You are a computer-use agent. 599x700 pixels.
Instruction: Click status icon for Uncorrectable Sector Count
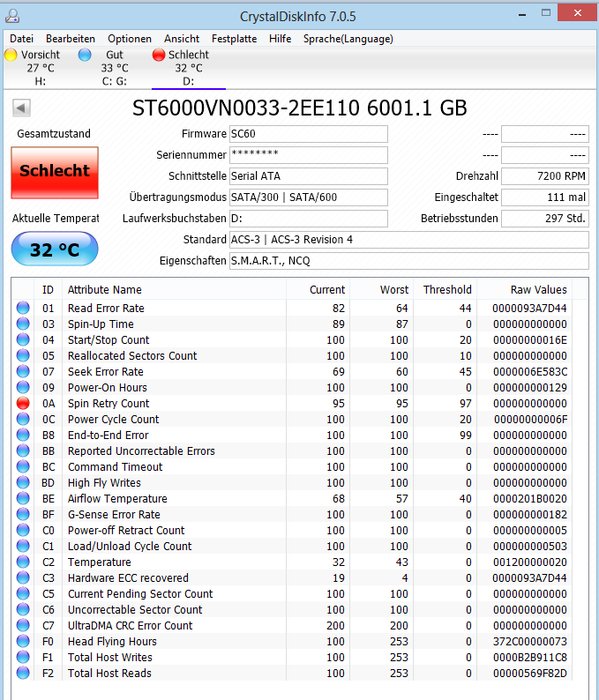[23, 609]
